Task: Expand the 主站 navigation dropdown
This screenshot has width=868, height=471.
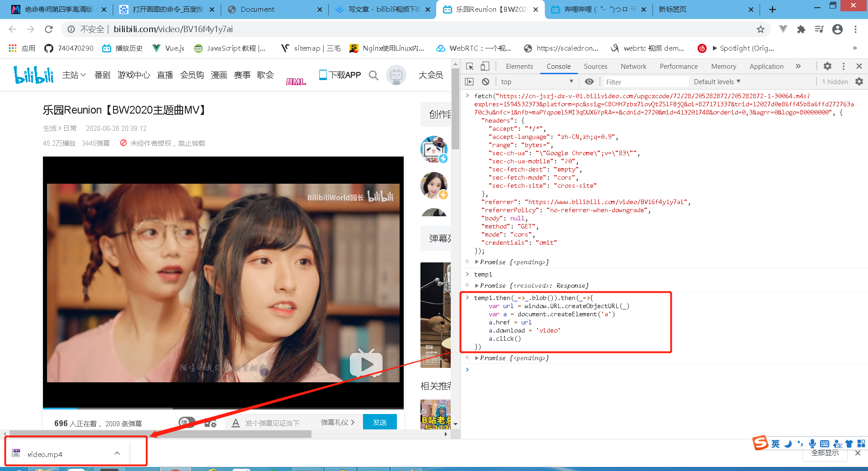Action: coord(74,75)
